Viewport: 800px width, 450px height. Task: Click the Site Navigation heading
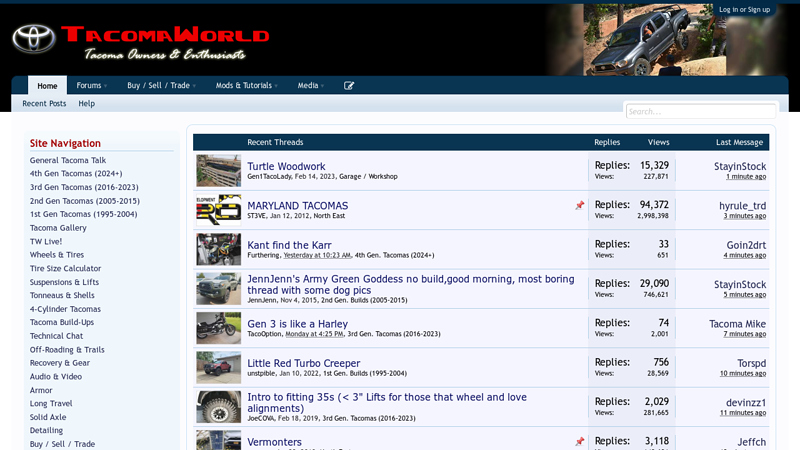pos(65,143)
